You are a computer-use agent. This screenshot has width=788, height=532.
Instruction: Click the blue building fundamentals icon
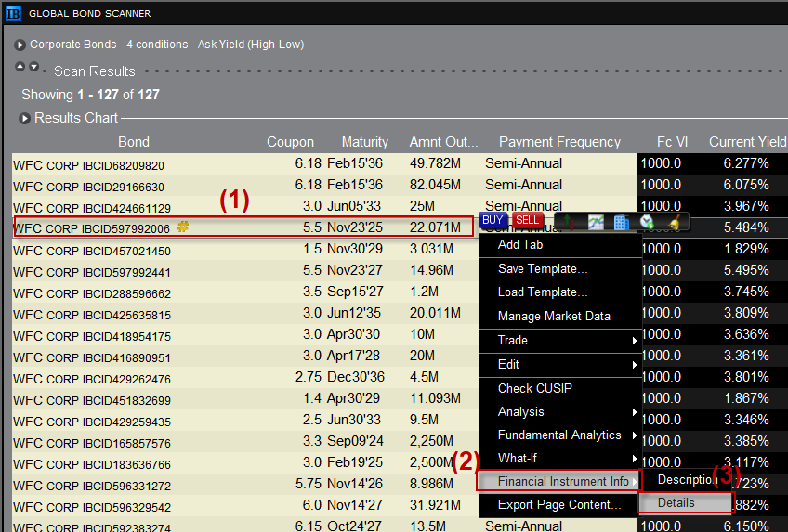tap(622, 222)
